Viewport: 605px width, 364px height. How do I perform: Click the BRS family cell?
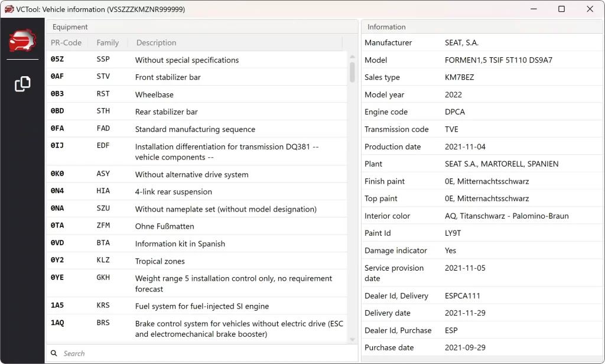(x=103, y=323)
